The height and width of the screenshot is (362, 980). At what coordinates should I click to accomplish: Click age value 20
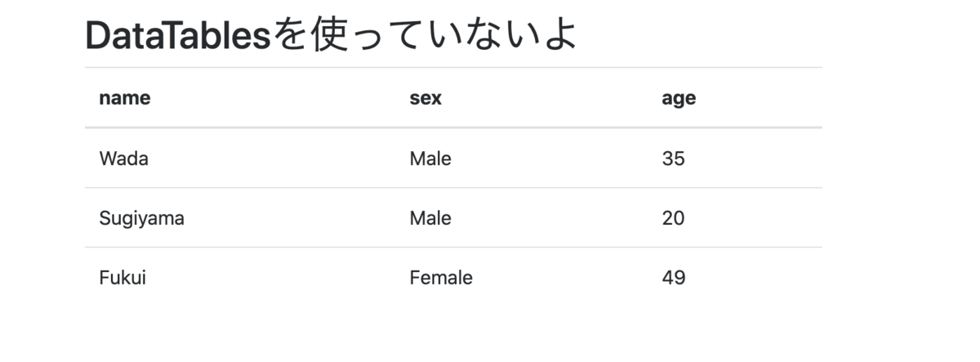pos(674,218)
